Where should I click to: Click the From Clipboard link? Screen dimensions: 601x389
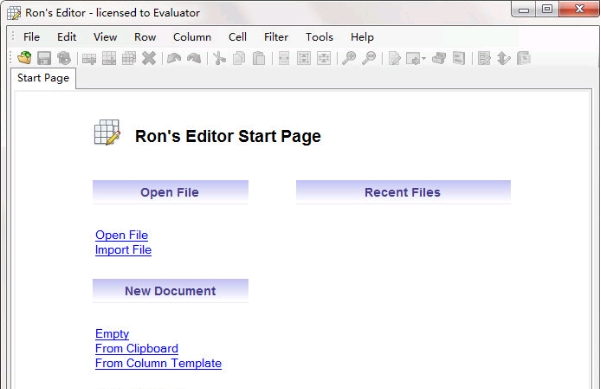(x=136, y=348)
